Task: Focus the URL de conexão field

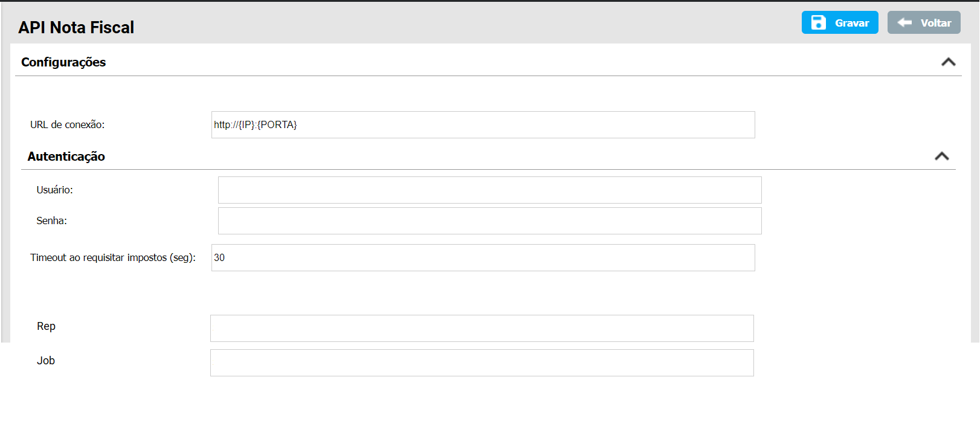Action: (x=483, y=125)
